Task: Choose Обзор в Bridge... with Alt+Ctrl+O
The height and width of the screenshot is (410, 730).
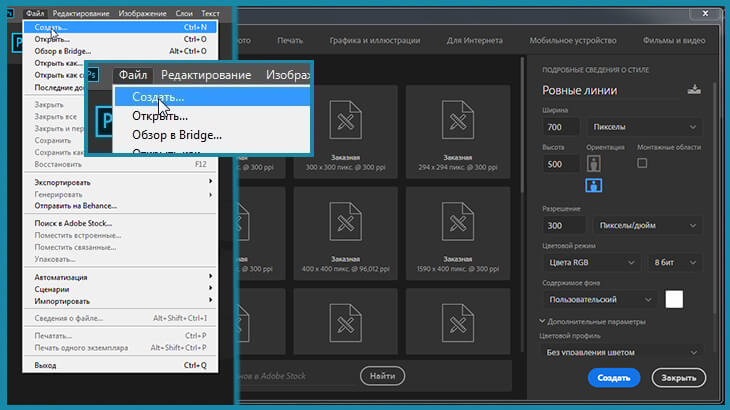Action: [x=121, y=51]
